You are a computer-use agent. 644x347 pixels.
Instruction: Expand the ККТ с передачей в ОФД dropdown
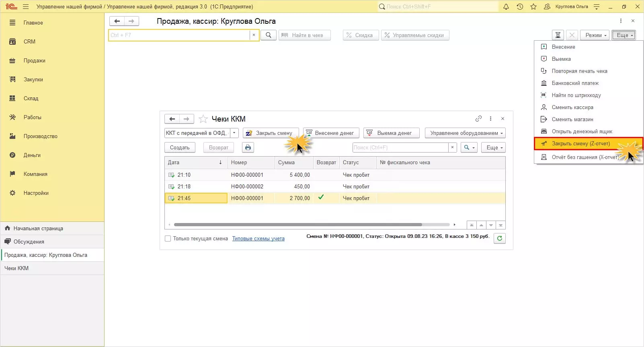[x=234, y=133]
